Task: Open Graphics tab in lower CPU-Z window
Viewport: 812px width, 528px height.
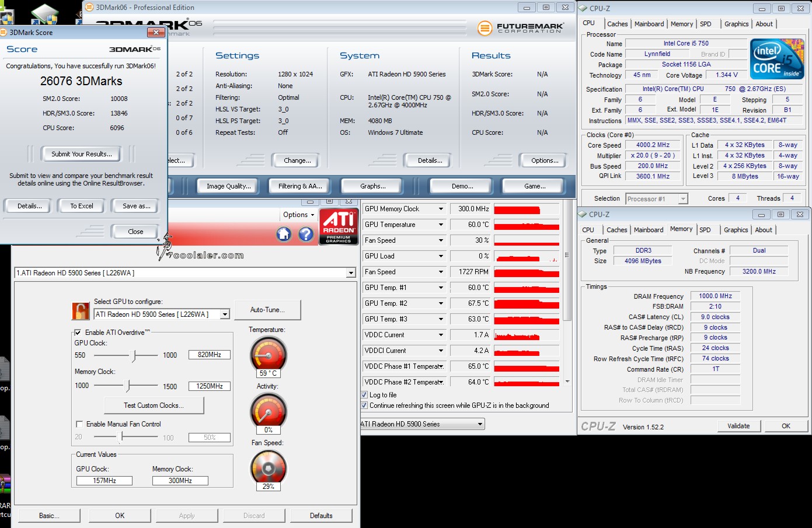Action: coord(736,230)
